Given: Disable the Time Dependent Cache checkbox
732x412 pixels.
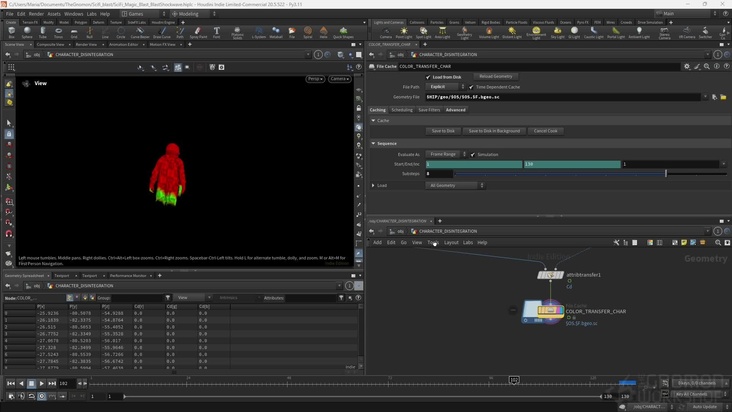Looking at the screenshot, I should [x=472, y=87].
